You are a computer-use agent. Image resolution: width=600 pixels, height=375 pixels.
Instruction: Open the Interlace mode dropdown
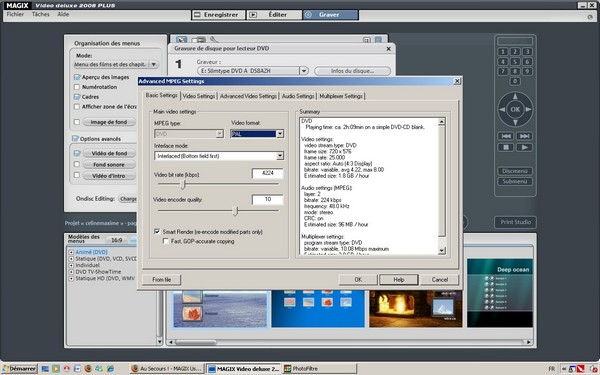pos(280,156)
